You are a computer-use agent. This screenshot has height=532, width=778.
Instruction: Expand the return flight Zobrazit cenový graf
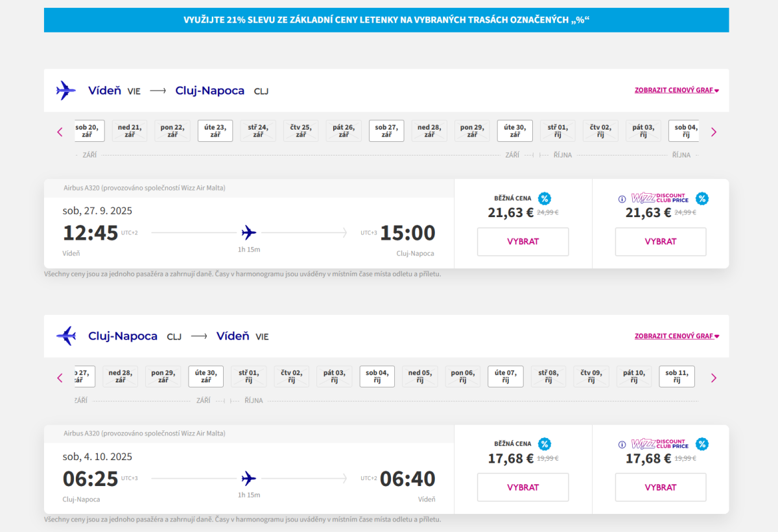[677, 336]
